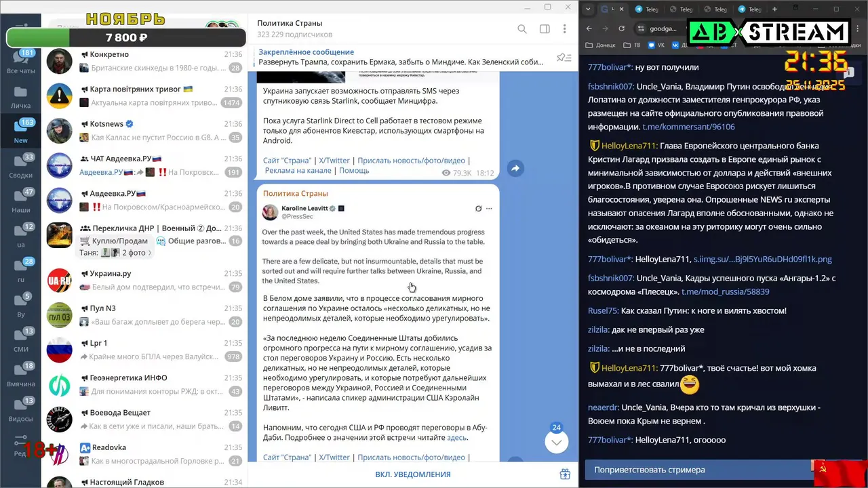Jump to latest messages with down arrow
Screen dimensions: 868x488
pyautogui.click(x=556, y=442)
